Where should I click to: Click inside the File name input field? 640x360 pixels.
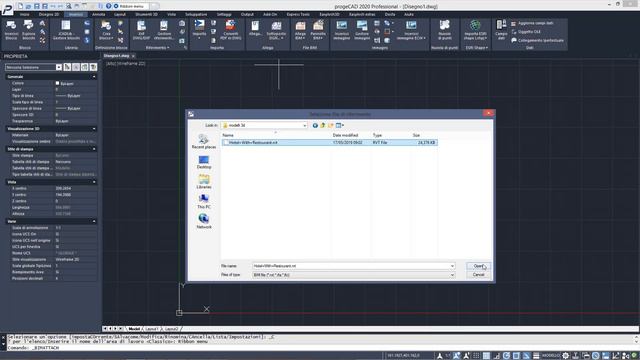(x=351, y=266)
